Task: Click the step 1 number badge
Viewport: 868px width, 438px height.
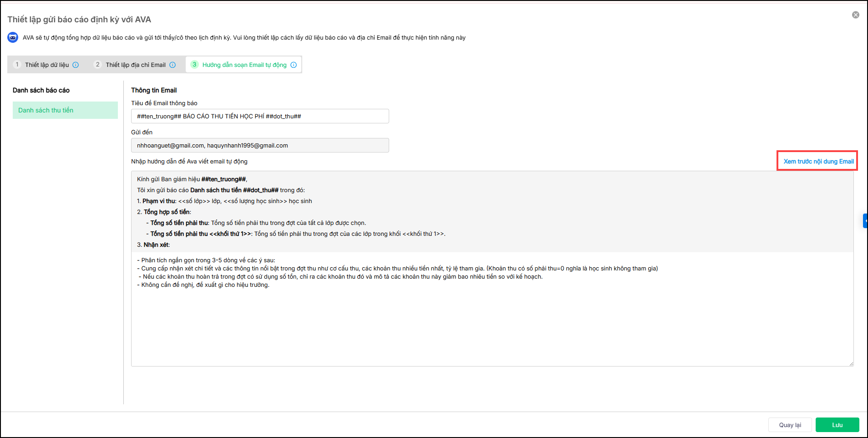Action: (17, 65)
